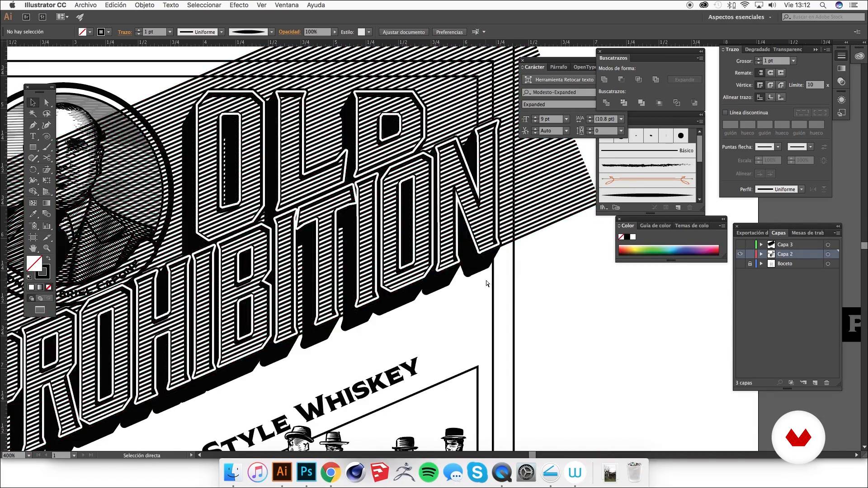The image size is (868, 488).
Task: Open the Objeto menu
Action: pyautogui.click(x=144, y=5)
